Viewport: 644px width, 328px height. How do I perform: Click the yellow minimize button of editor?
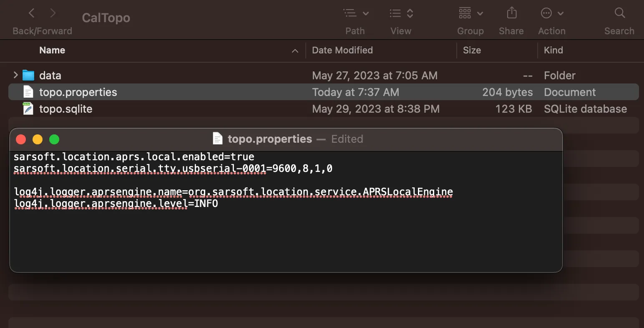(x=38, y=139)
